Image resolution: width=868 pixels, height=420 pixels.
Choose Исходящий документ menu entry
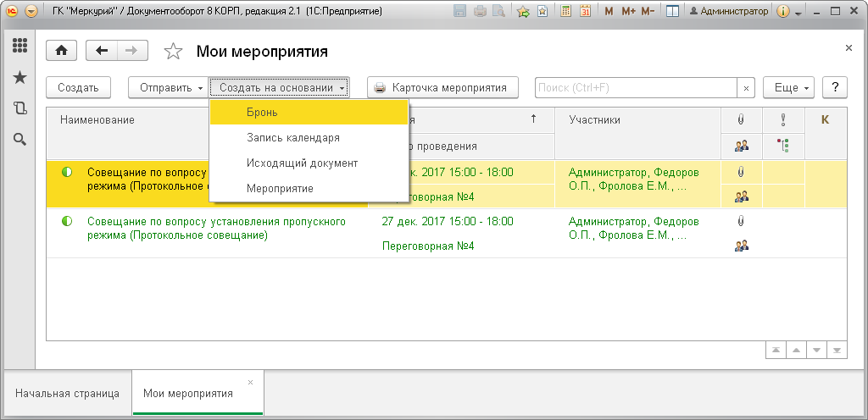309,163
